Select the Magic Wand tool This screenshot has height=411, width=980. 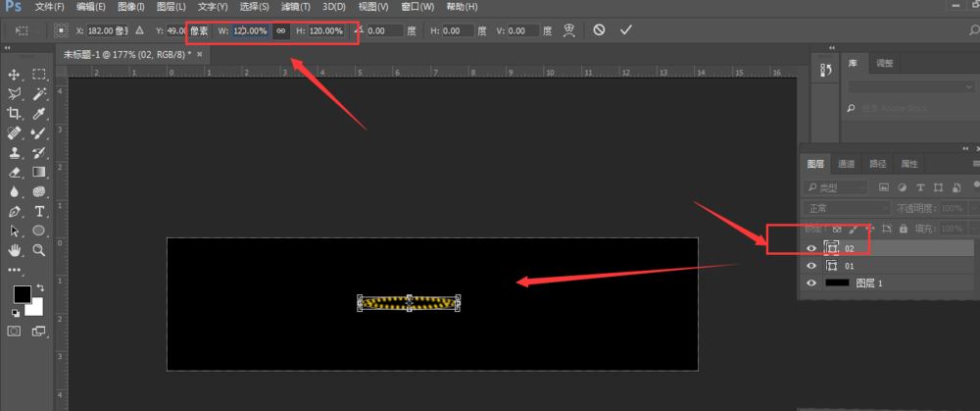click(x=39, y=94)
